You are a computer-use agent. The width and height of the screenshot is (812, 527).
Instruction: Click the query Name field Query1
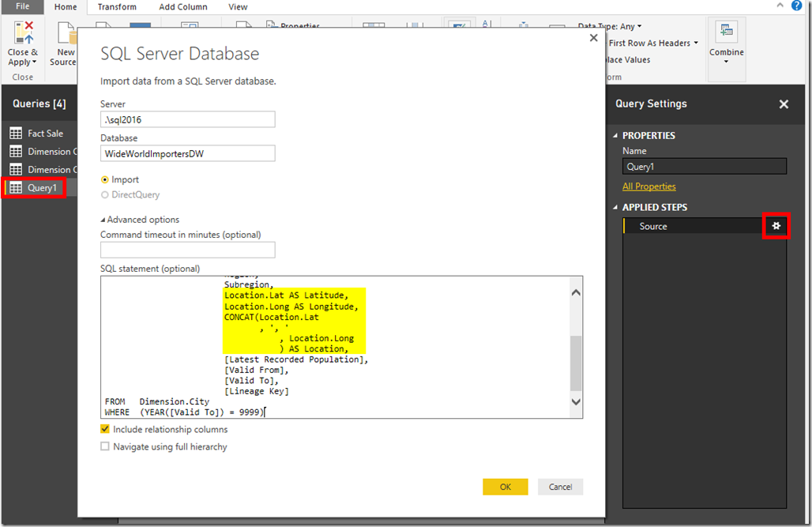click(x=705, y=167)
